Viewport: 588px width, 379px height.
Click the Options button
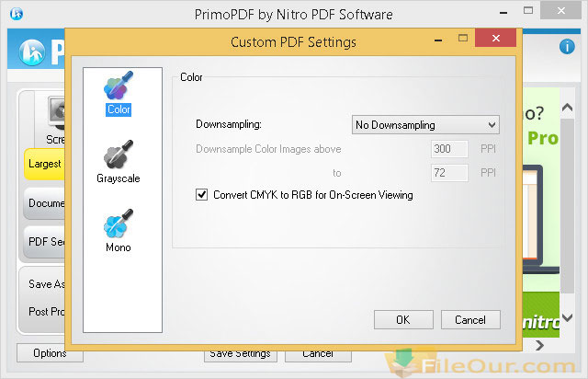point(50,353)
